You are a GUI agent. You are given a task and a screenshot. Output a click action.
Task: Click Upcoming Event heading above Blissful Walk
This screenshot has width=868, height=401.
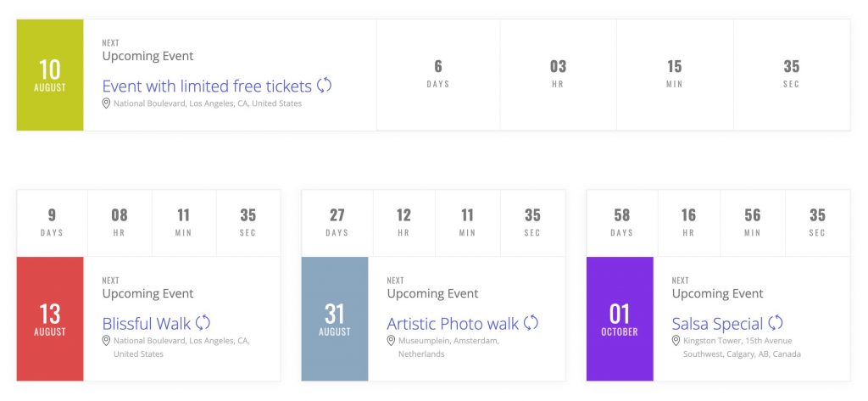point(147,294)
